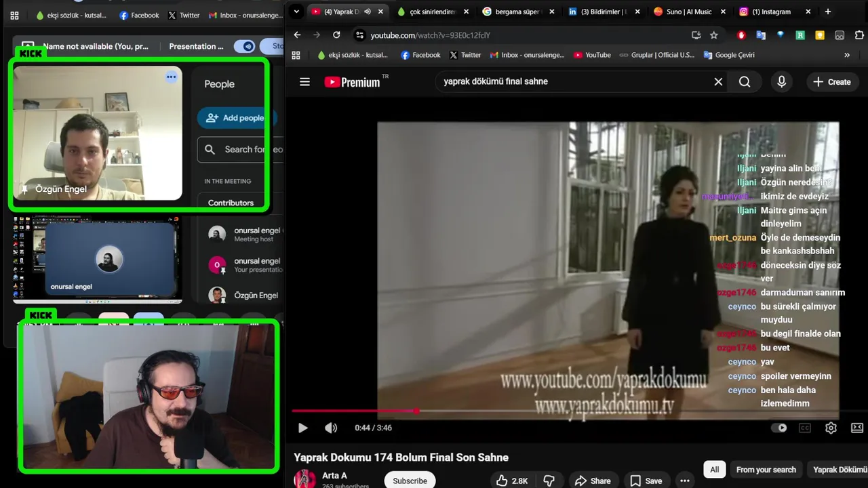
Task: Save the video to a playlist
Action: tap(646, 481)
